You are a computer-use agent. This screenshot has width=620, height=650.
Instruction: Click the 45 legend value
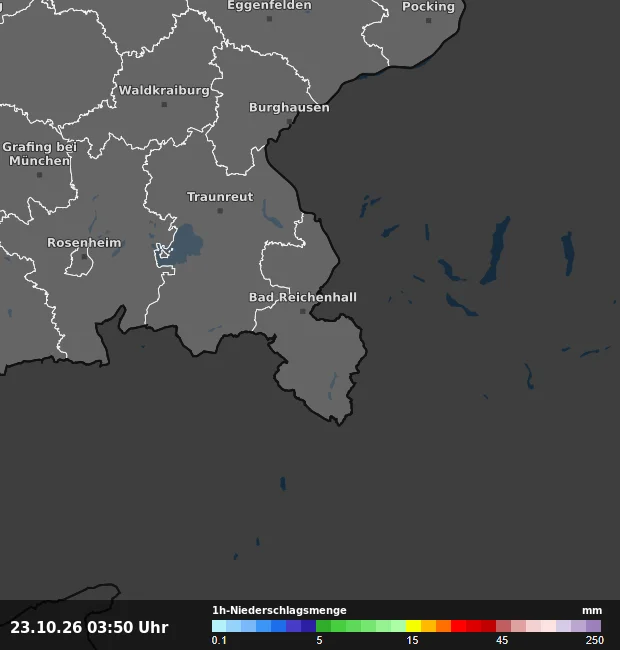[501, 640]
